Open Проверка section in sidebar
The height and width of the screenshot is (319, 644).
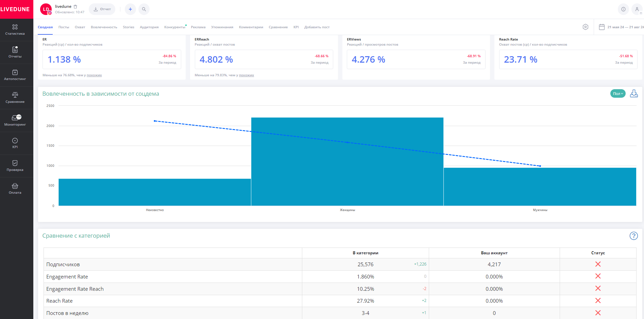(15, 166)
